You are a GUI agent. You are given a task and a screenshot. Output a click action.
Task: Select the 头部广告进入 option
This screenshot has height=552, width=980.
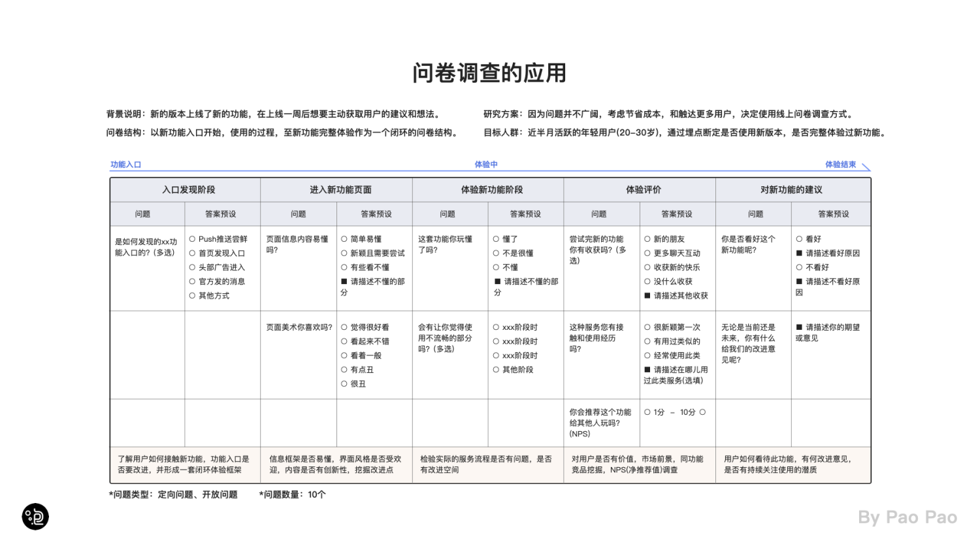point(192,267)
